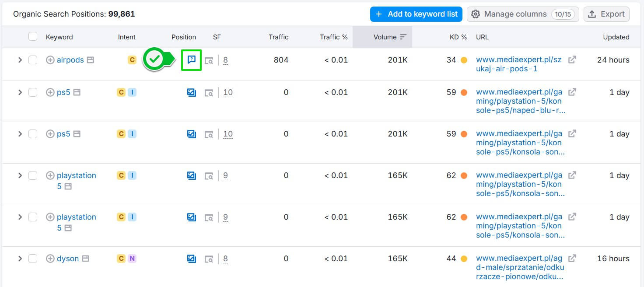This screenshot has width=644, height=287.
Task: Open card icon in ps5 naped-blu row
Action: point(77,92)
